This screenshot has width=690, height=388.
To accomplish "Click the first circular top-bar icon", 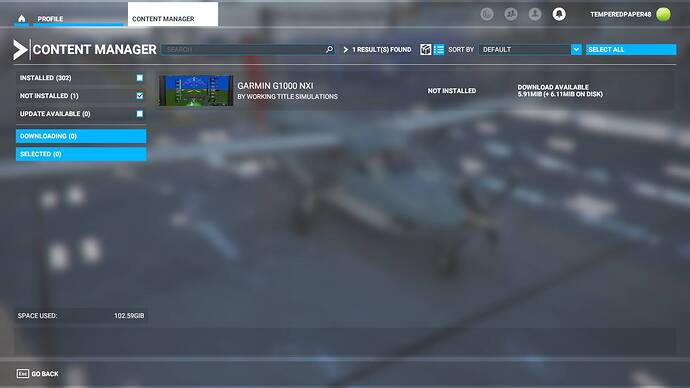I will pos(487,15).
